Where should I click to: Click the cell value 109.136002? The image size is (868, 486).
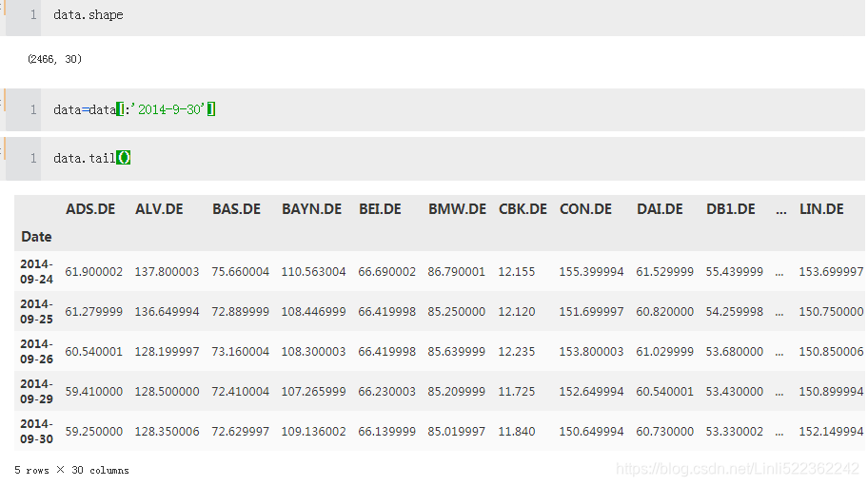coord(313,431)
